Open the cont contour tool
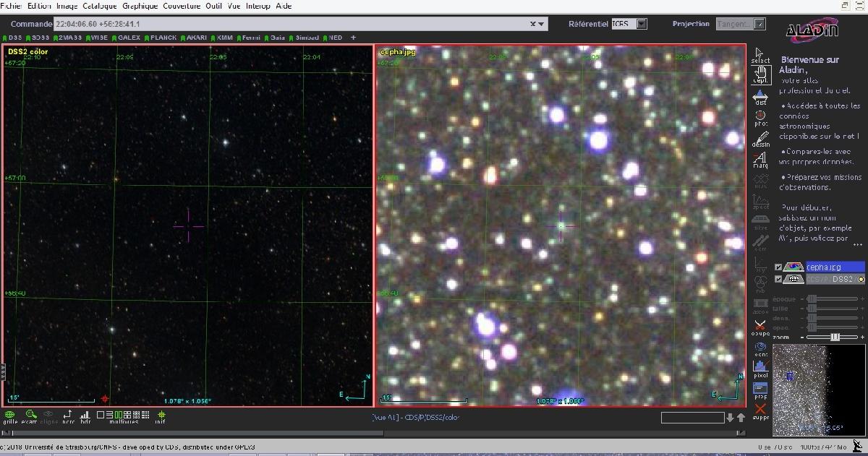The width and height of the screenshot is (868, 456). click(759, 349)
